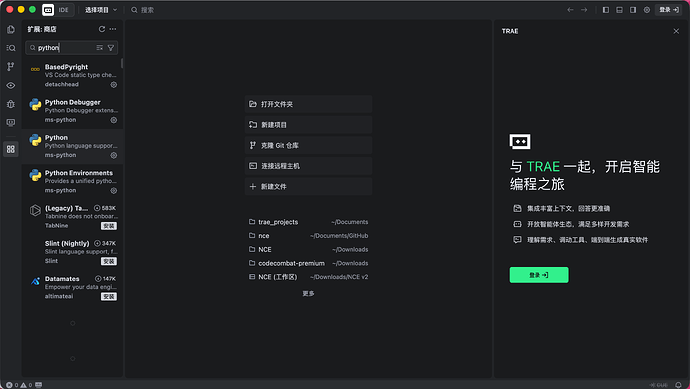Screen dimensions: 690x389
Task: Select the Slint (Nightly) extension entry
Action: (x=73, y=252)
